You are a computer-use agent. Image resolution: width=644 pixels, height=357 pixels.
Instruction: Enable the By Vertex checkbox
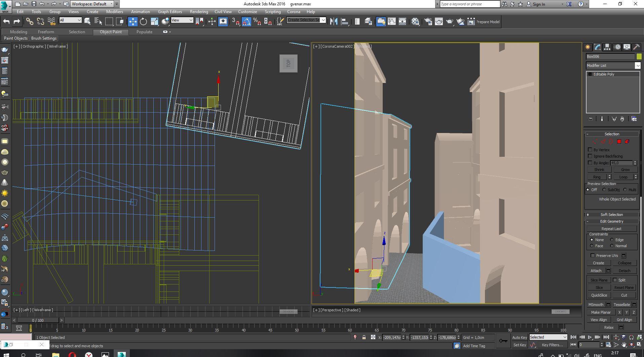pos(590,150)
